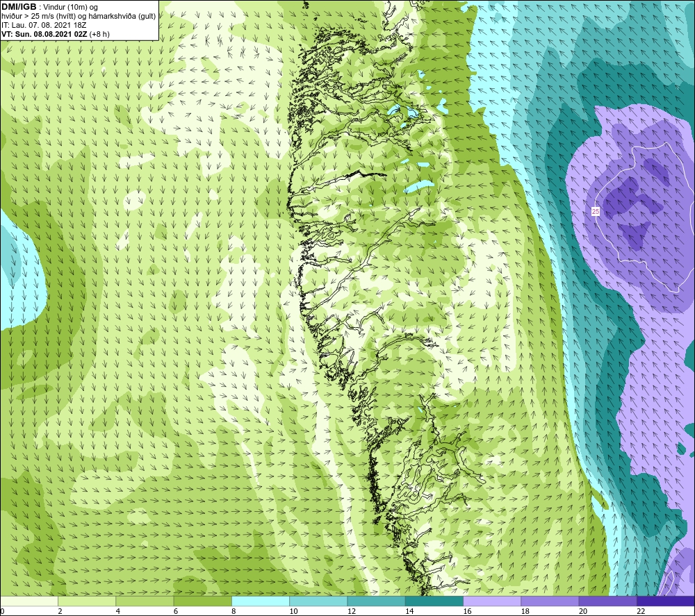The width and height of the screenshot is (695, 616).
Task: Click the legend scale label '4'
Action: point(118,611)
